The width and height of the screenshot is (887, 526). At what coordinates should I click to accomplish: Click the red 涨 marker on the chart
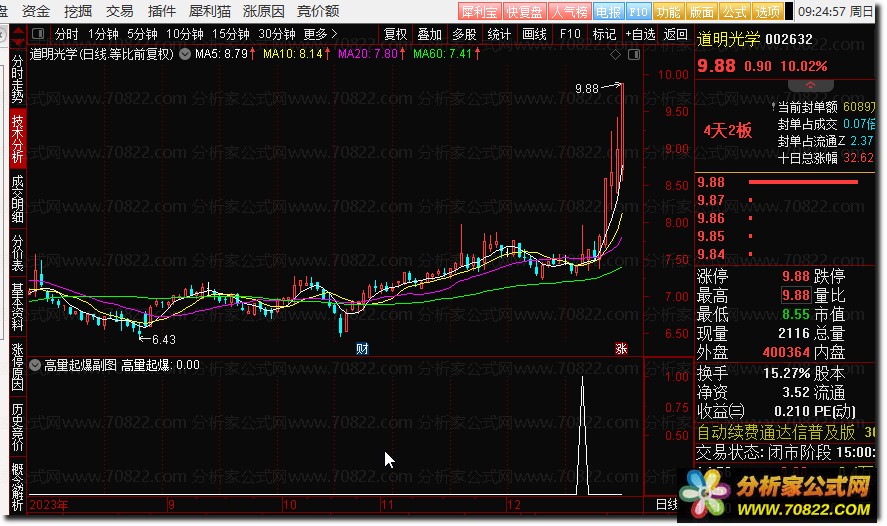pyautogui.click(x=621, y=348)
